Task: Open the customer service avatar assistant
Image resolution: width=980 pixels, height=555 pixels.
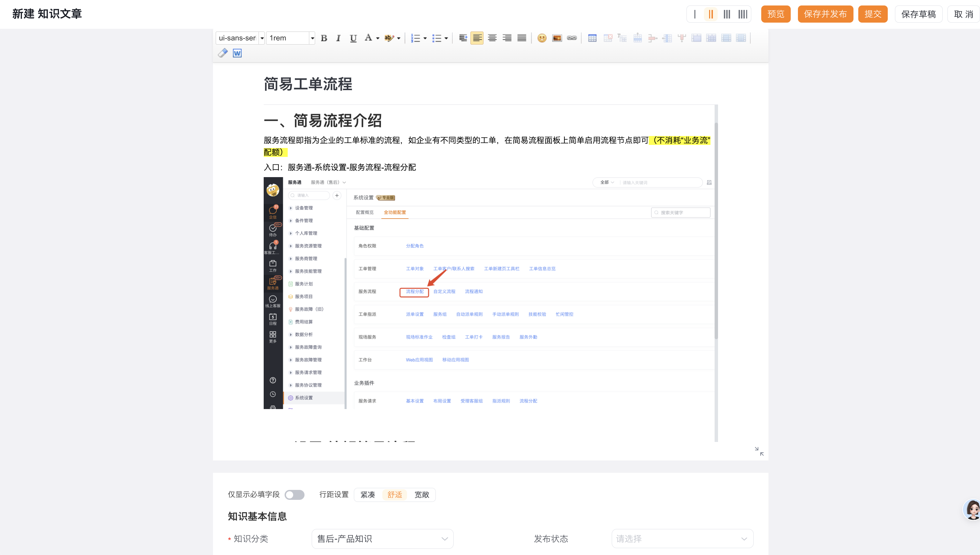Action: [x=972, y=510]
